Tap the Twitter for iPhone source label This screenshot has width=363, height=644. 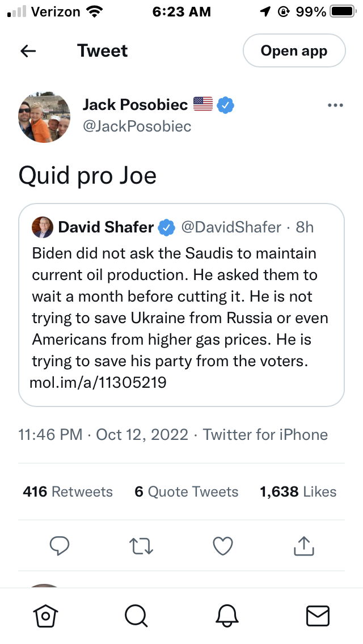tap(265, 435)
